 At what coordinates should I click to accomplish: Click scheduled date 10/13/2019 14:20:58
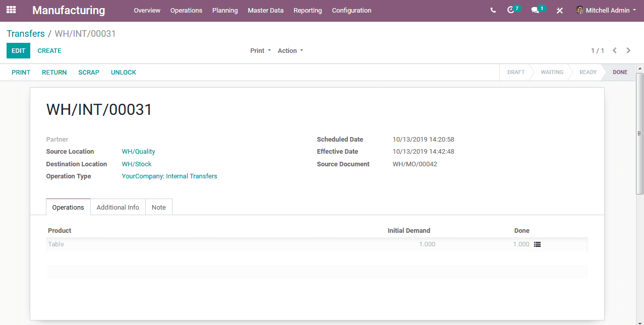point(424,140)
